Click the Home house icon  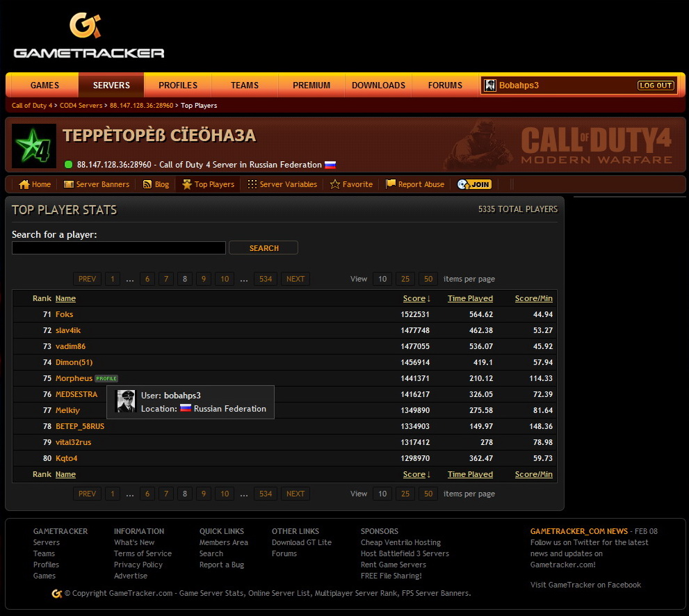[24, 184]
